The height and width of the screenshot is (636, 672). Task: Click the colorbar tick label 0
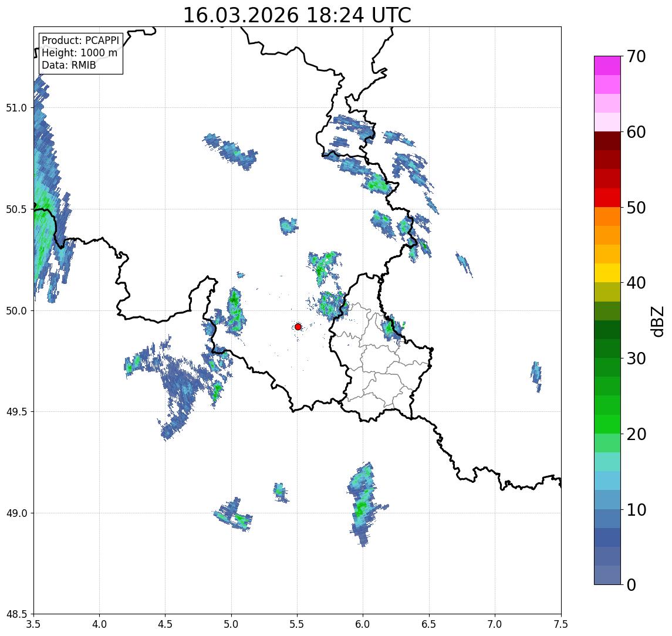632,584
